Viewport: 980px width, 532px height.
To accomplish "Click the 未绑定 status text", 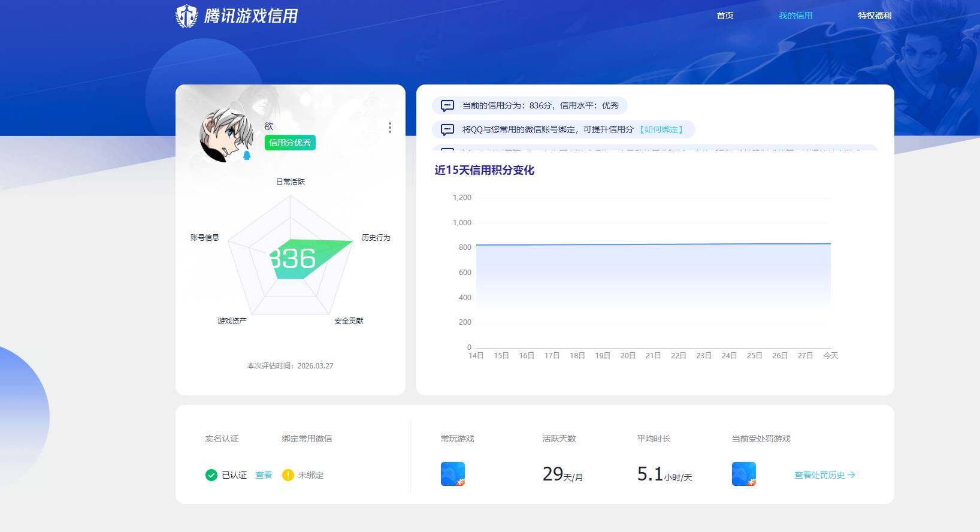I will [x=311, y=475].
